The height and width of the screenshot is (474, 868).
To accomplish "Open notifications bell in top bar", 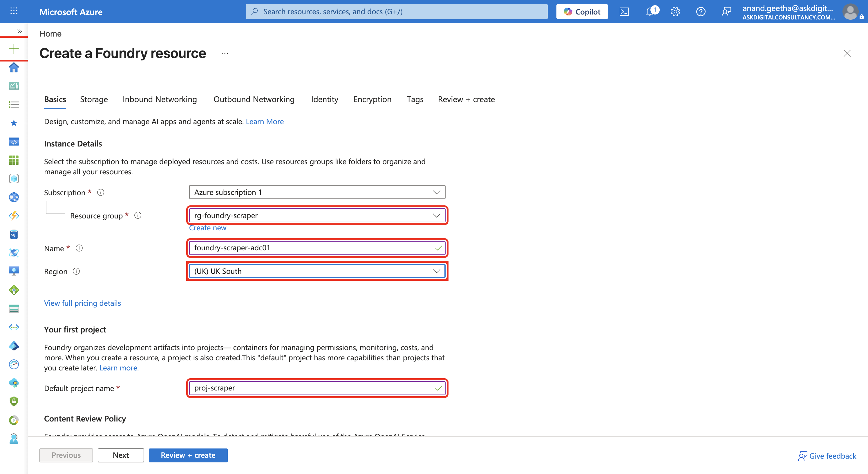I will pyautogui.click(x=651, y=12).
